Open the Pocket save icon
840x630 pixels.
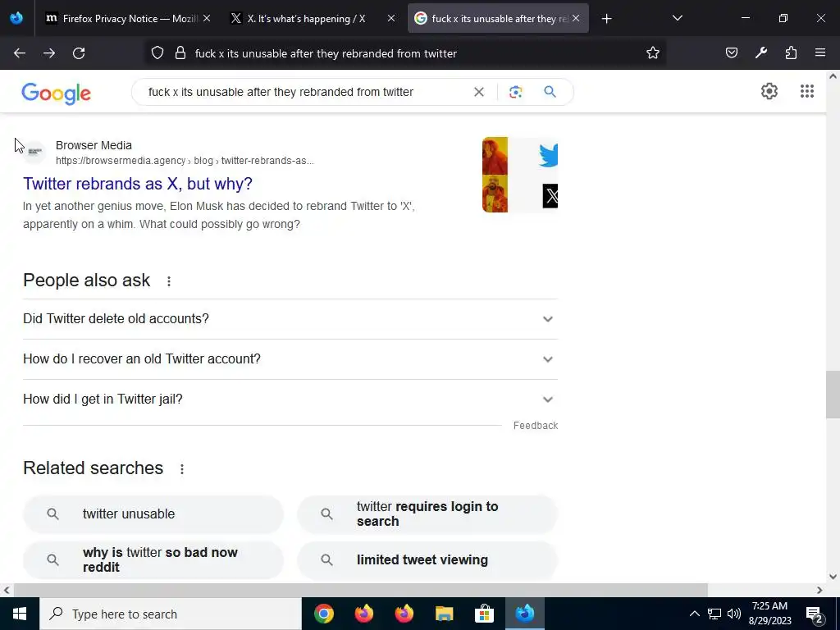tap(731, 53)
